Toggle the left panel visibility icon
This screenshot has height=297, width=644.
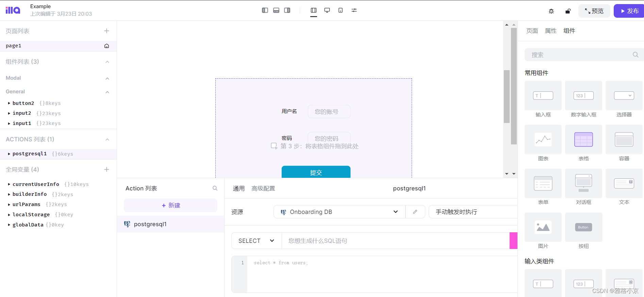(x=265, y=10)
